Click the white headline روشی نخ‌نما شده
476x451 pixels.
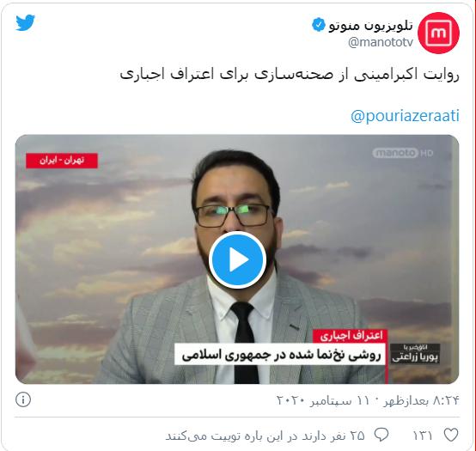pyautogui.click(x=280, y=354)
